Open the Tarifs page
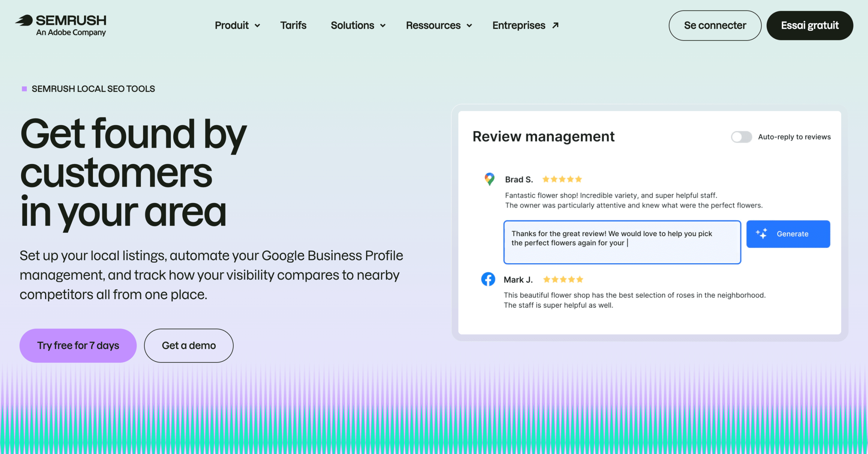This screenshot has height=454, width=868. 293,25
